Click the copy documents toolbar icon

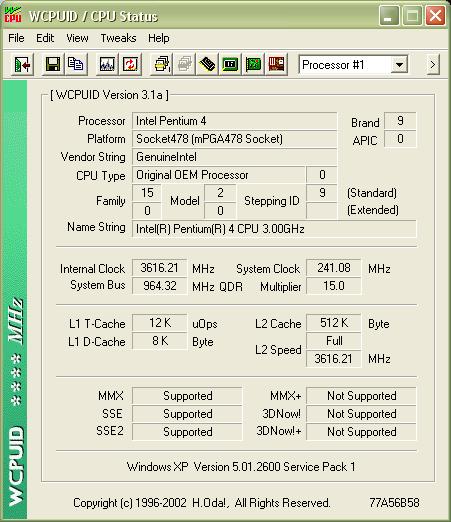(75, 64)
